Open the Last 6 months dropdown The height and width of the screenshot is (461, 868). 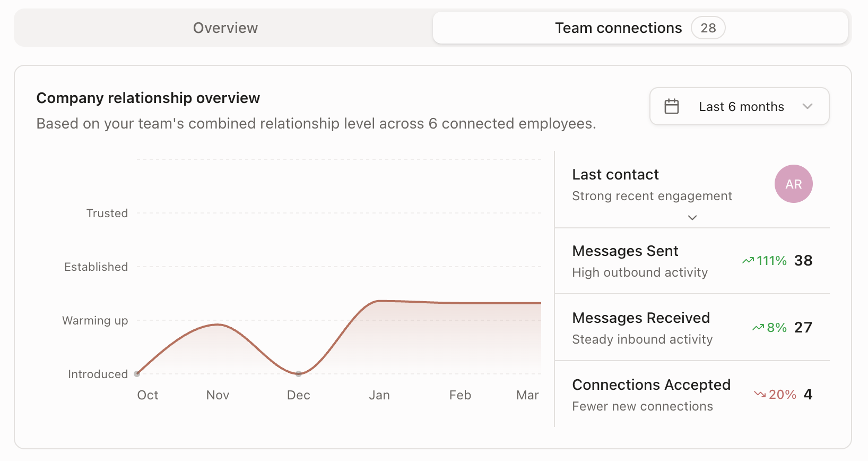[x=739, y=106]
